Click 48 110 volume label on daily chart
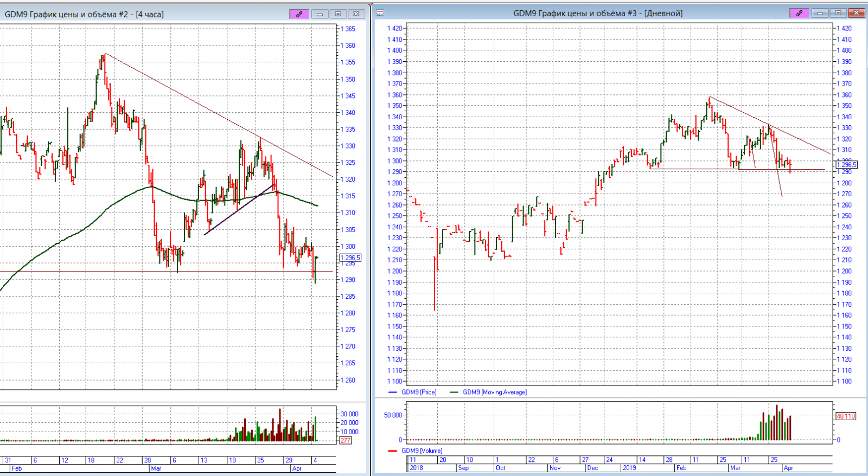The height and width of the screenshot is (476, 868). click(x=846, y=416)
